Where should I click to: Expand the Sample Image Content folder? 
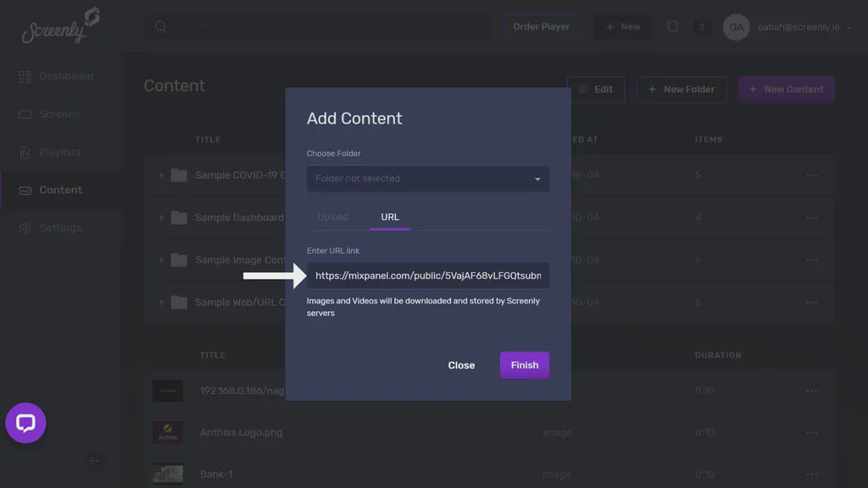point(161,260)
